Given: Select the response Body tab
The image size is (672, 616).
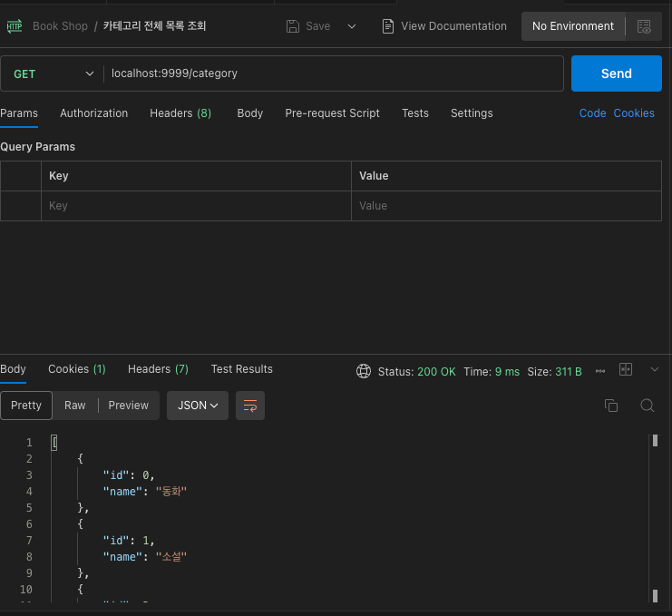Looking at the screenshot, I should (x=13, y=369).
